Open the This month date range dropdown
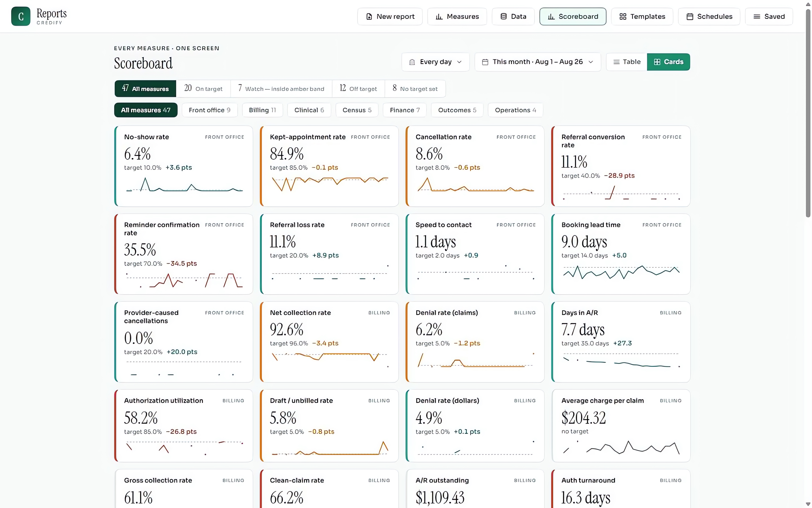 click(538, 62)
